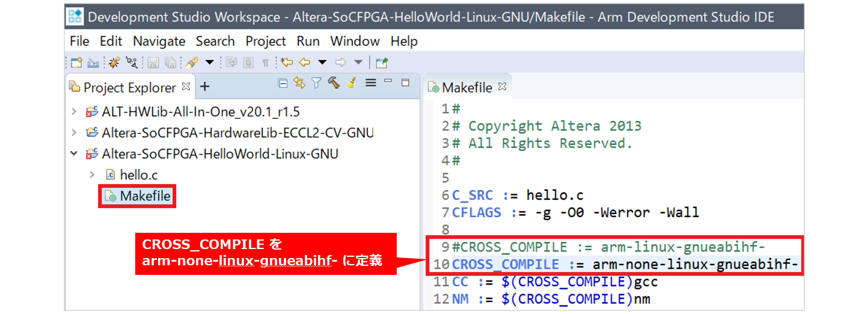Close the Makefile editor tab
This screenshot has width=868, height=314.
pos(502,87)
